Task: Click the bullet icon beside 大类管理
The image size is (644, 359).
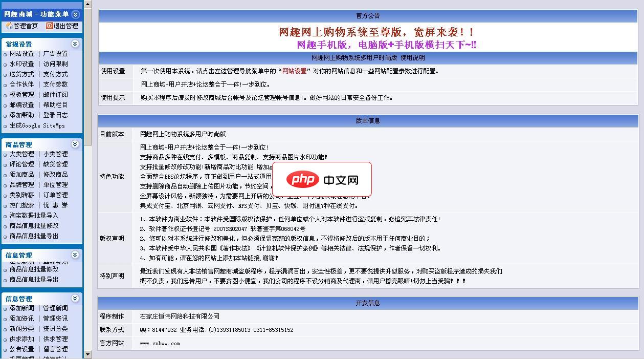Action: coord(4,154)
